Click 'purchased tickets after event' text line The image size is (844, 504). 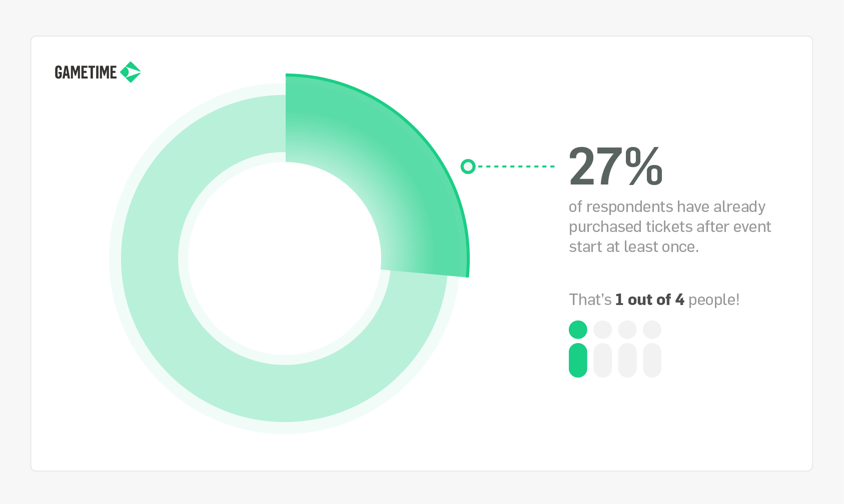coord(670,227)
